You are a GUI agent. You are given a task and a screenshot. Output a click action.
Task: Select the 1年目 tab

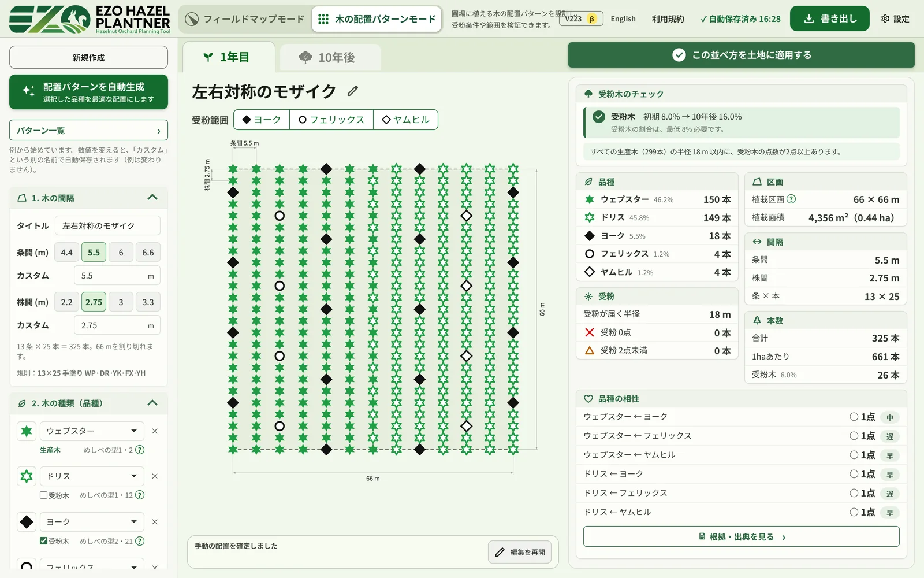coord(229,57)
